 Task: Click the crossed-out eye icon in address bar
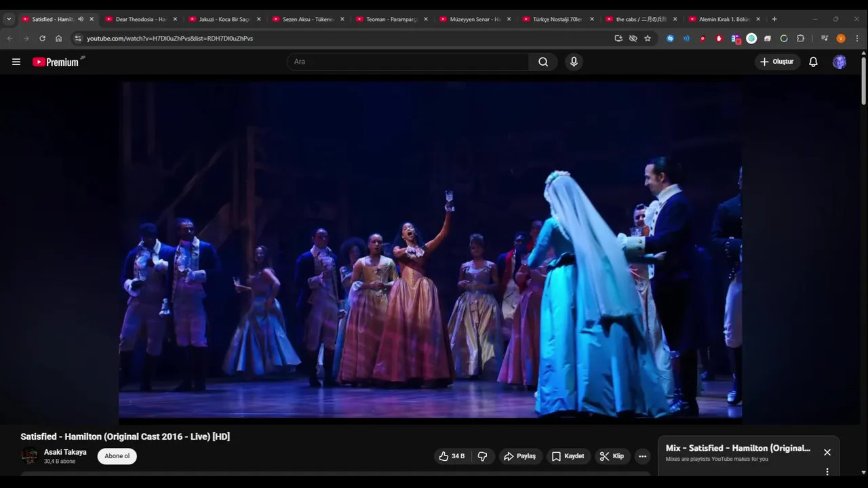(633, 39)
